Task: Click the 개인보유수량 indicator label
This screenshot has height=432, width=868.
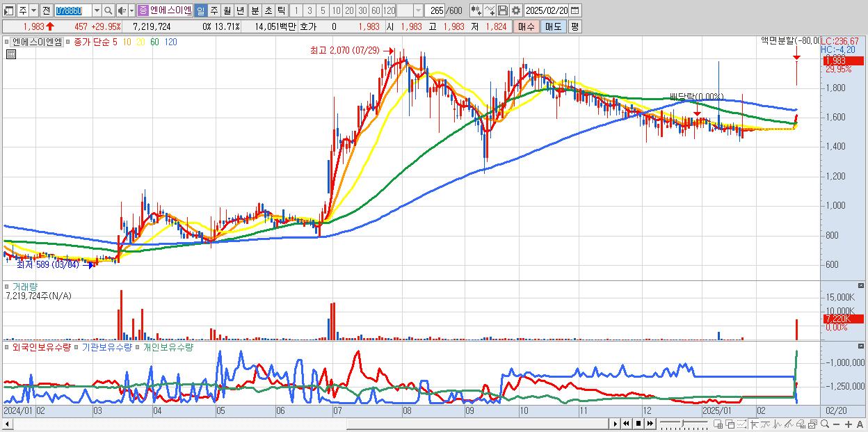Action: coord(168,346)
